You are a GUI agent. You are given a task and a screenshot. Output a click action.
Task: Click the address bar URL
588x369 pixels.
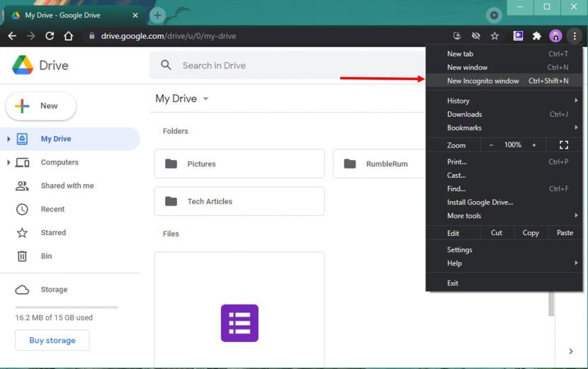point(169,36)
